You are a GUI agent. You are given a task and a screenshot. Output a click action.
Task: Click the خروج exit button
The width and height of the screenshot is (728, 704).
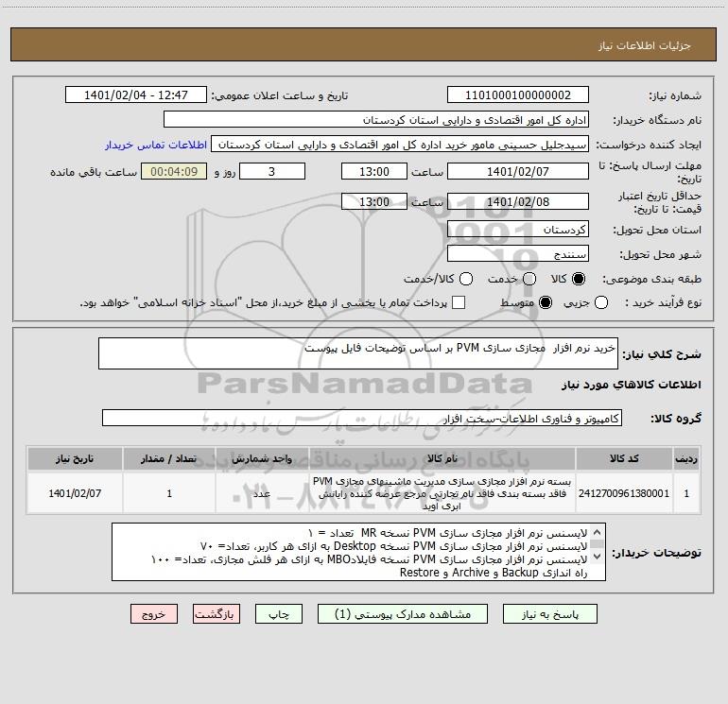[154, 614]
